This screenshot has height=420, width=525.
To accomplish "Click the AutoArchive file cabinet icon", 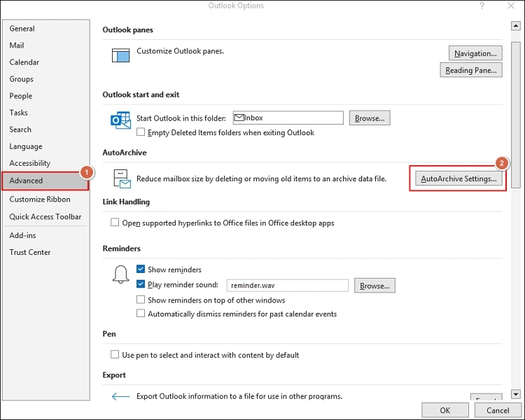I will click(122, 179).
